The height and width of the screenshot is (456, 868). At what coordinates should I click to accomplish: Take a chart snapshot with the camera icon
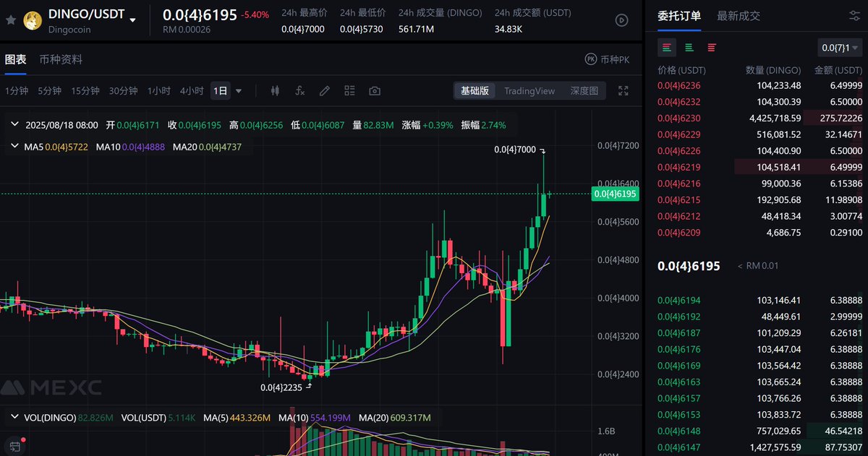point(375,91)
